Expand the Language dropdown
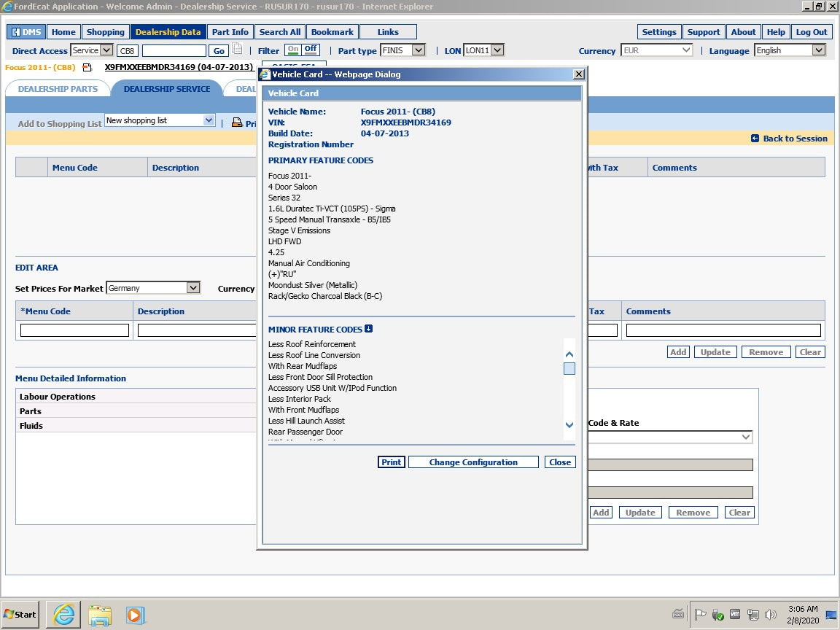Image resolution: width=840 pixels, height=630 pixels. tap(818, 50)
